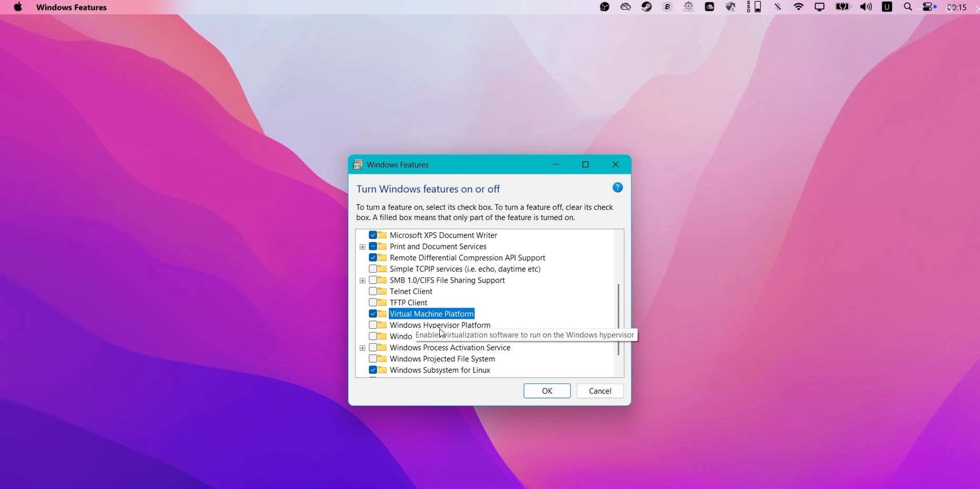Select Windows Hypervisor Platform label

(440, 325)
